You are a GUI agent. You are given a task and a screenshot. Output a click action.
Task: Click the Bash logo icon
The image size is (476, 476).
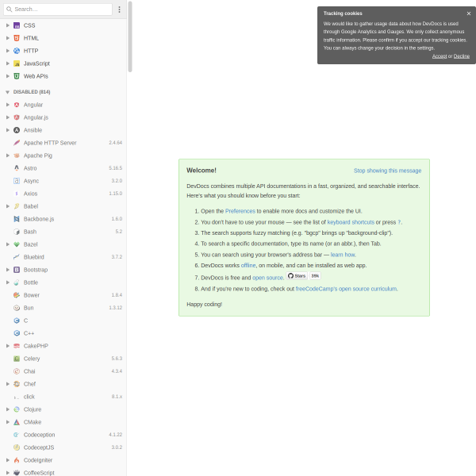[17, 232]
